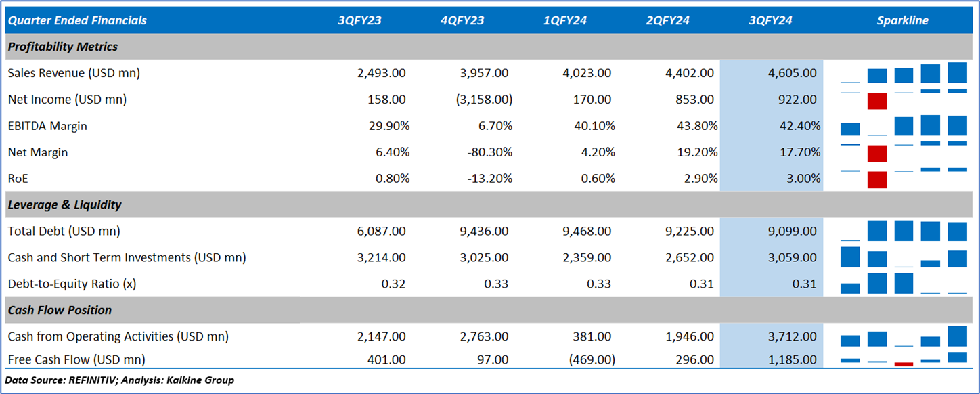980x394 pixels.
Task: Select the EBITDA Margin sparkline
Action: 903,126
